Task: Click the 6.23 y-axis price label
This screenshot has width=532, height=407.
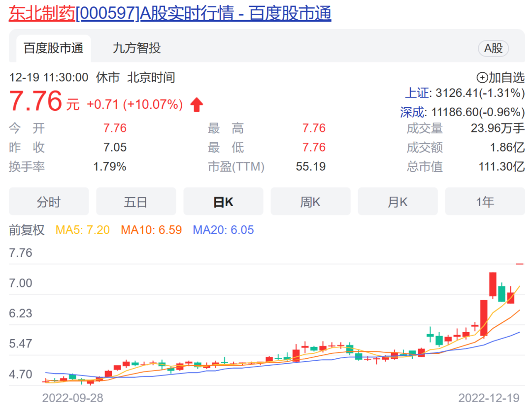Action: tap(20, 313)
